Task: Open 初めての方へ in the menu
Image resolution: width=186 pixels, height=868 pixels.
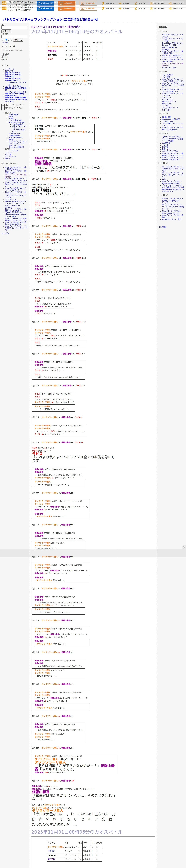Action: coord(10,71)
